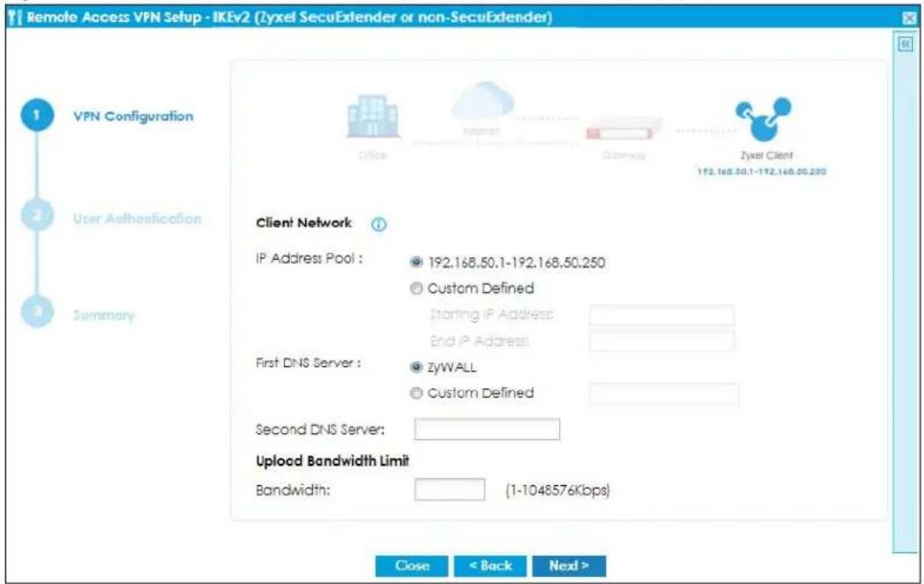Image resolution: width=924 pixels, height=584 pixels.
Task: Click the (1-1048576Kbps) range hint
Action: [557, 490]
